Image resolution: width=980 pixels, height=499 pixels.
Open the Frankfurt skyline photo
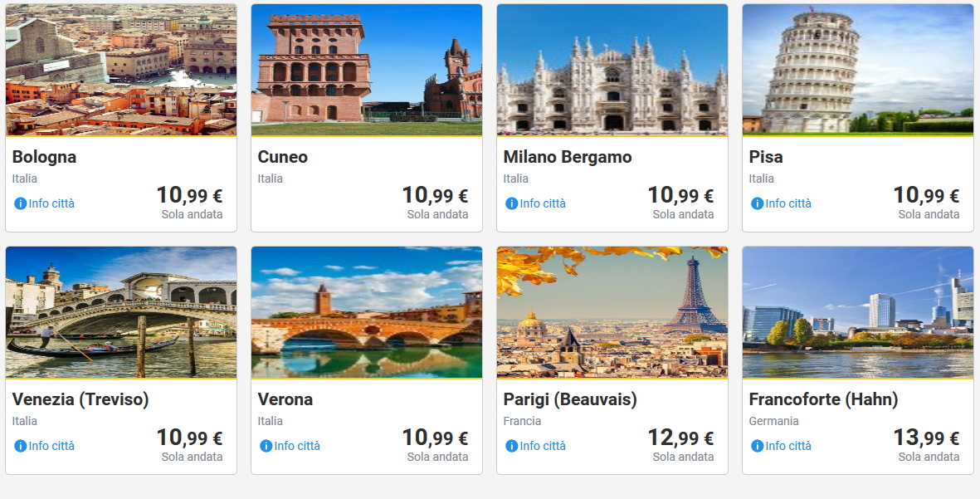pos(858,312)
